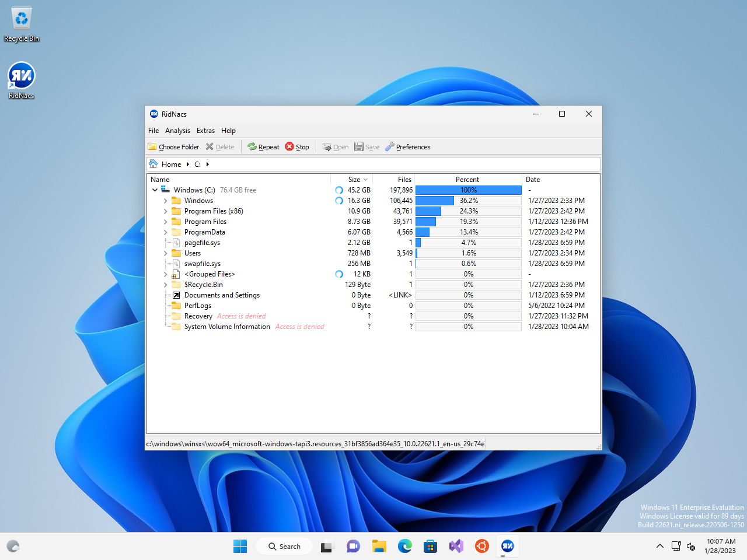Viewport: 747px width, 560px height.
Task: Expand the $Recycle.Bin node
Action: point(165,285)
